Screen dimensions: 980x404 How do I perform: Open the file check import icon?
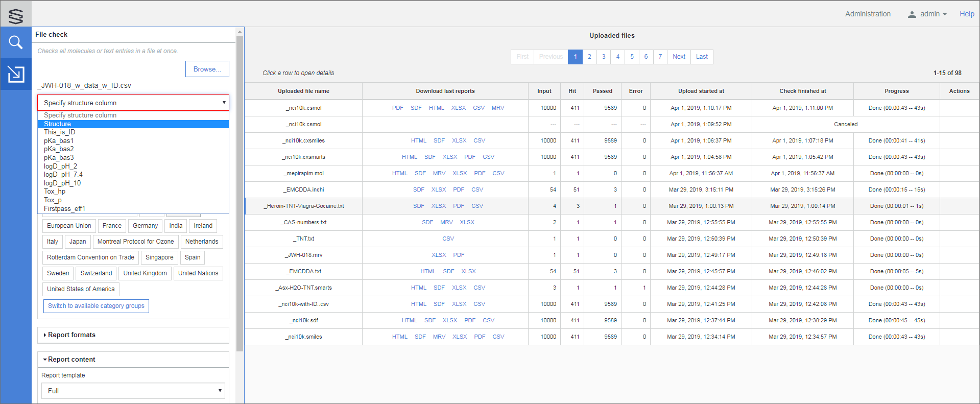point(16,74)
